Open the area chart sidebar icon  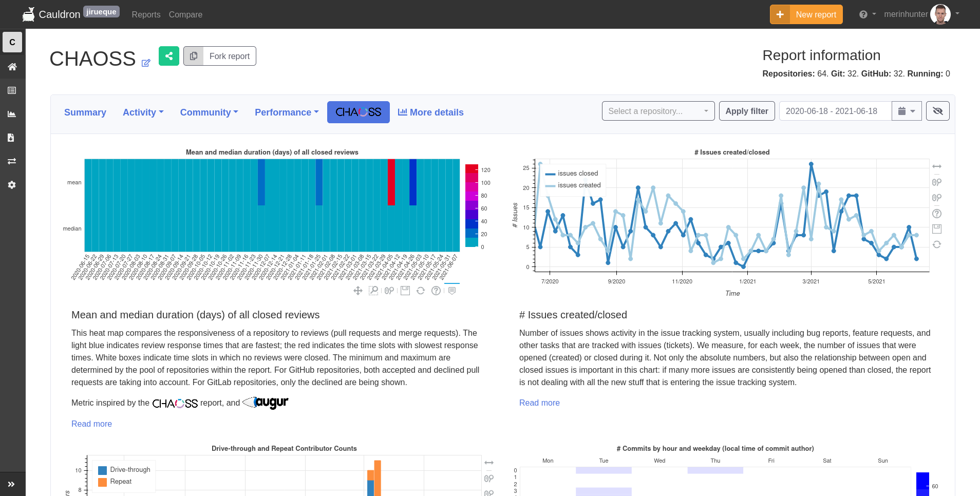12,114
